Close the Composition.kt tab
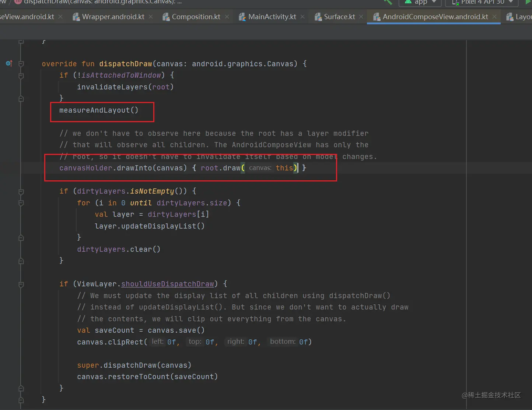The width and height of the screenshot is (532, 410). click(x=227, y=17)
